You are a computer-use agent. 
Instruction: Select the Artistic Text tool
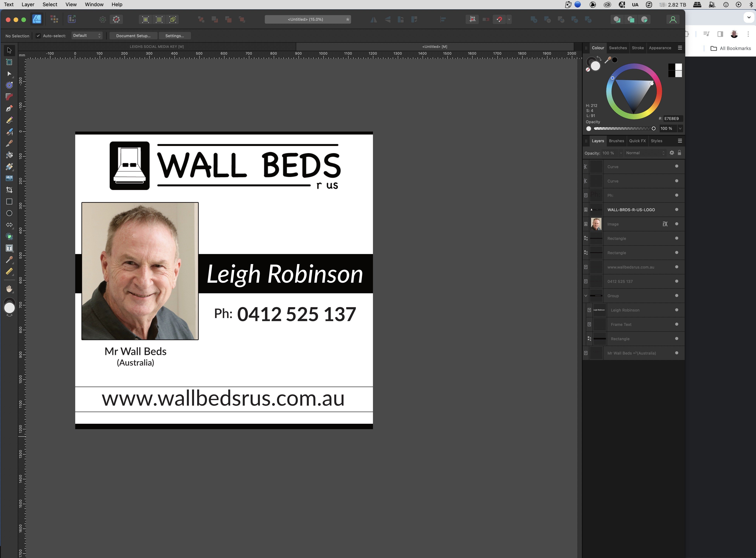(x=9, y=248)
